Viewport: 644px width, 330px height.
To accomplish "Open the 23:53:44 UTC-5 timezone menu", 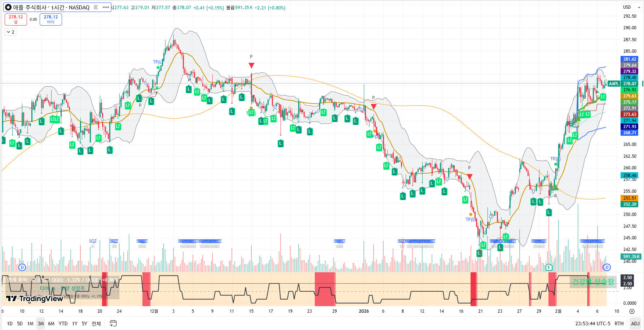I will pos(593,324).
